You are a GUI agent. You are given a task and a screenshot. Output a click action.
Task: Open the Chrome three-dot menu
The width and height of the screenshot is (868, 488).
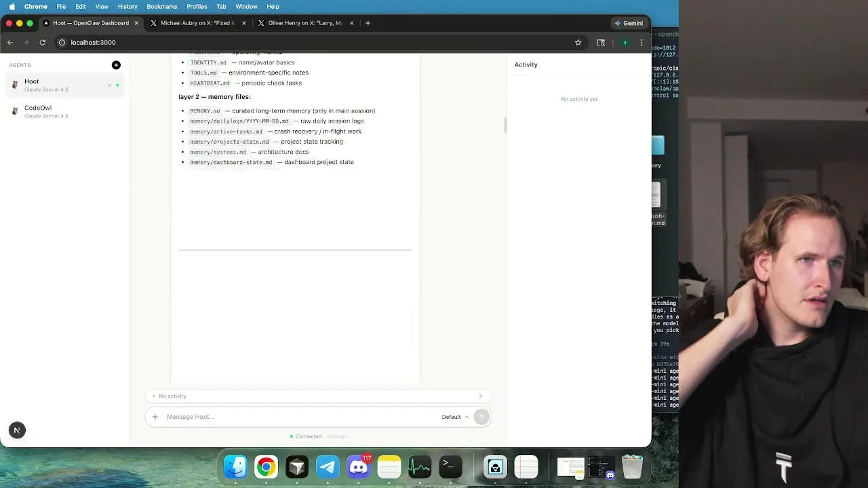pyautogui.click(x=642, y=42)
